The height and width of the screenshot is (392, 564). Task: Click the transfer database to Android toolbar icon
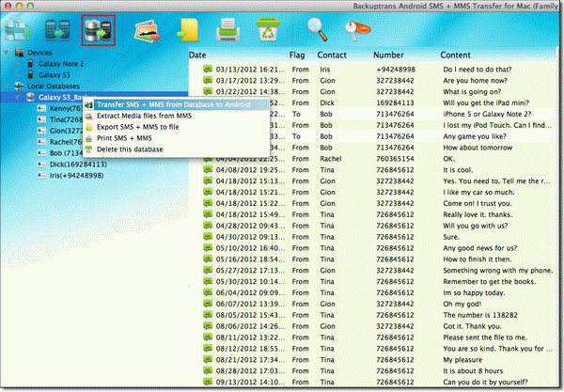tap(98, 30)
